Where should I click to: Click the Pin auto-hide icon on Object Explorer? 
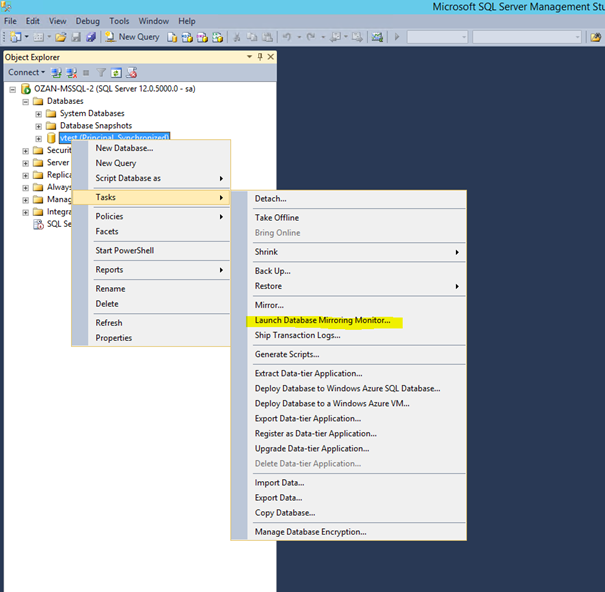(x=259, y=57)
